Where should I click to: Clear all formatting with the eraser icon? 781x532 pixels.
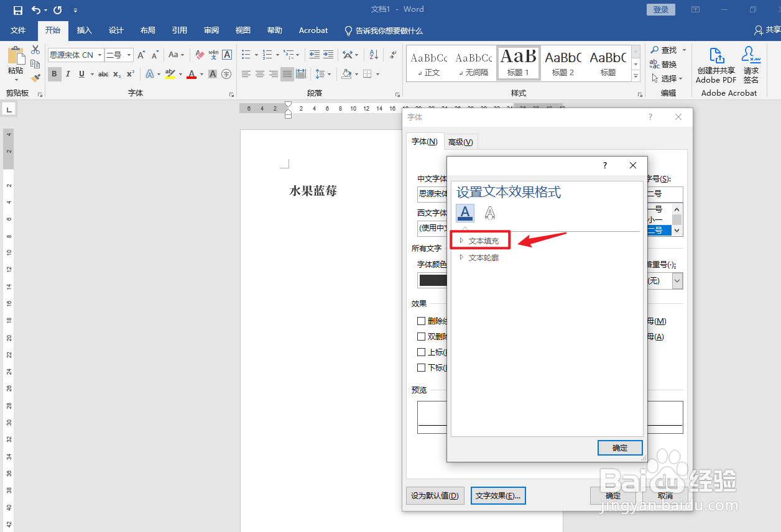point(200,55)
